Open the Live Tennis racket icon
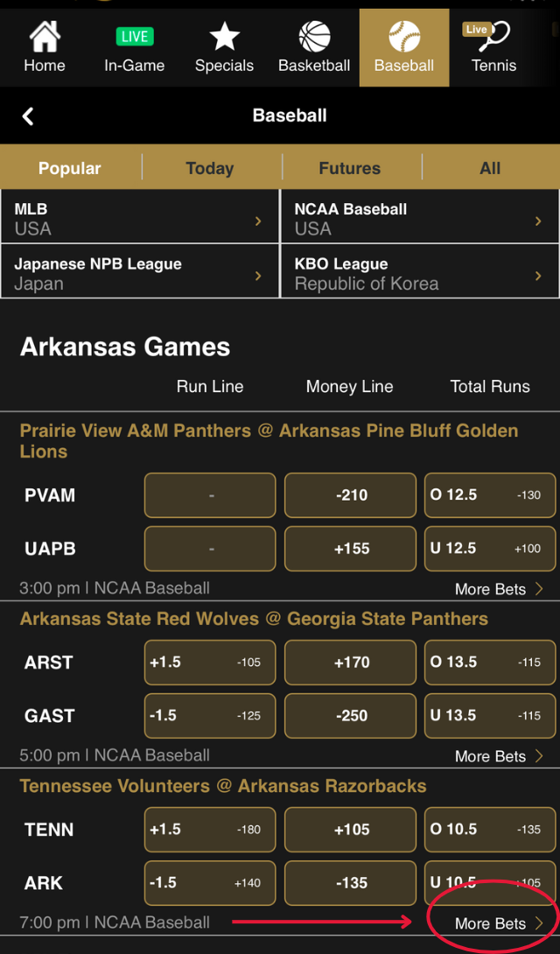 point(493,37)
